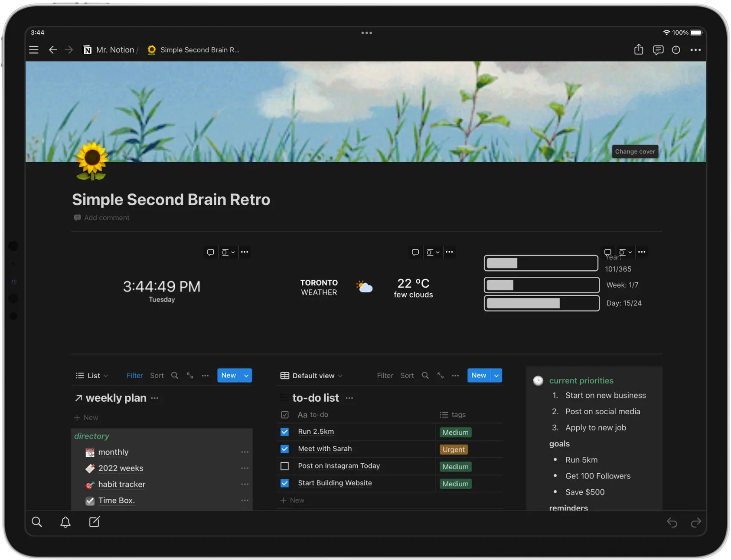The image size is (731, 560).
Task: Tap the compose new page icon
Action: click(94, 522)
